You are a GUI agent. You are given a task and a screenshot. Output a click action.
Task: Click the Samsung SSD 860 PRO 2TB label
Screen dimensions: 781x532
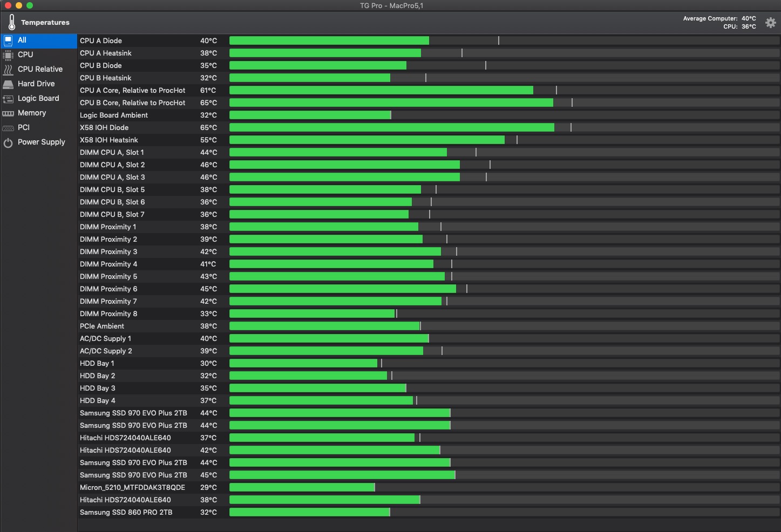click(x=126, y=512)
